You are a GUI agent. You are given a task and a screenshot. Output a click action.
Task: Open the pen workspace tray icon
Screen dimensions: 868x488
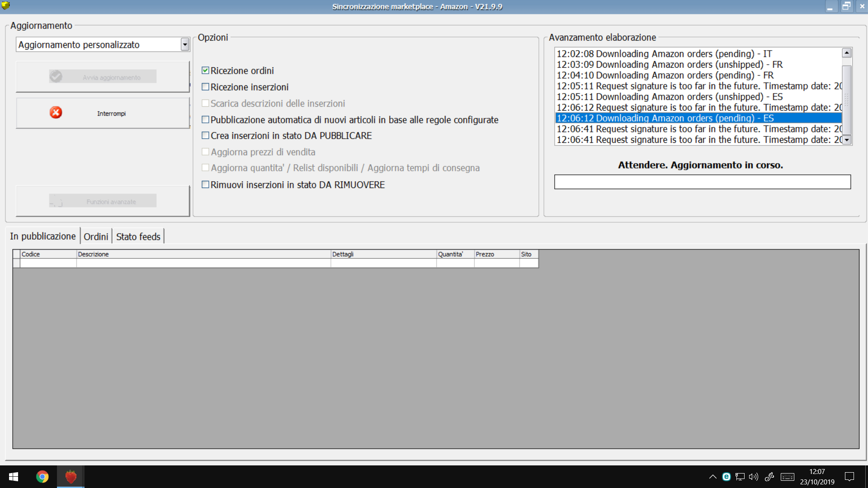[x=769, y=477]
